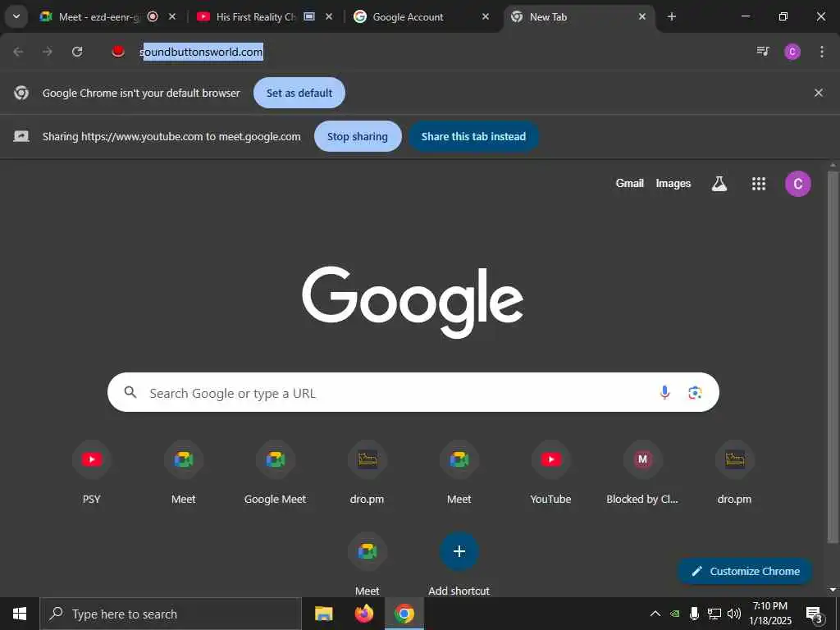Open the tab search dropdown arrow

tap(16, 16)
